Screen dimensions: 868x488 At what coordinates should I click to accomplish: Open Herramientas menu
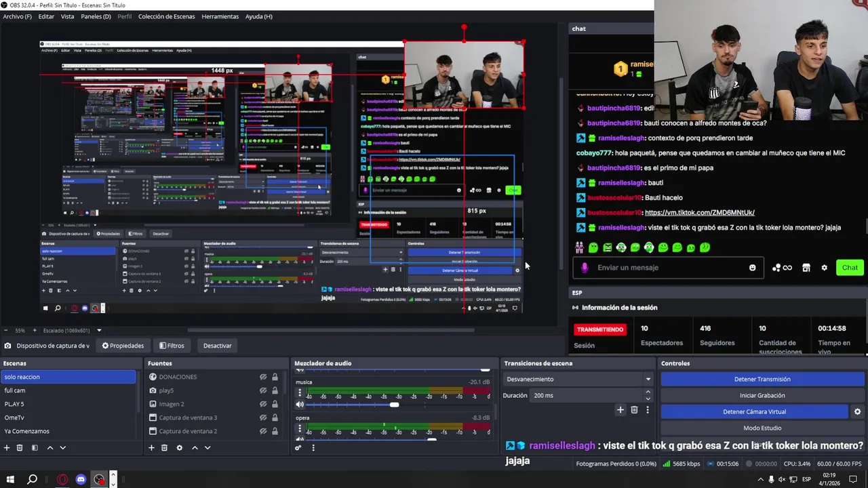click(x=220, y=16)
